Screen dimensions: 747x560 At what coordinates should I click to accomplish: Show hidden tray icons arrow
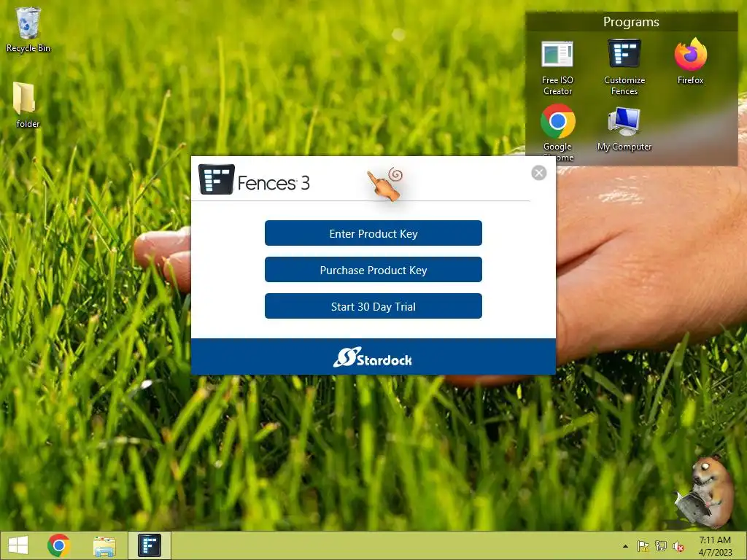pyautogui.click(x=625, y=546)
